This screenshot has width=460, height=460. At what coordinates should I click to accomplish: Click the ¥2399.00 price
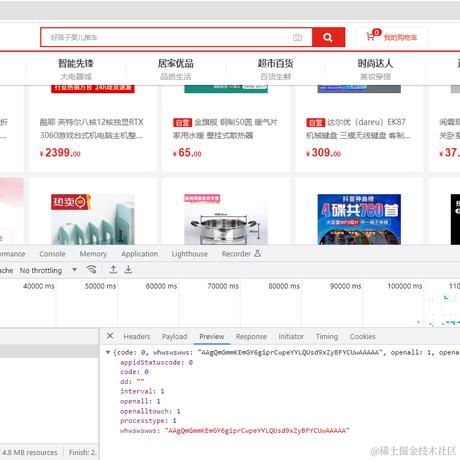60,153
